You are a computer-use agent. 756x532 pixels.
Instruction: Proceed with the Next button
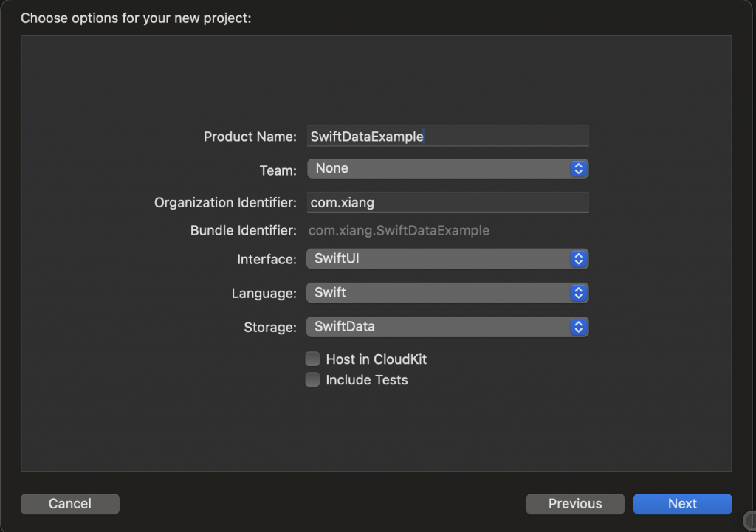[683, 503]
